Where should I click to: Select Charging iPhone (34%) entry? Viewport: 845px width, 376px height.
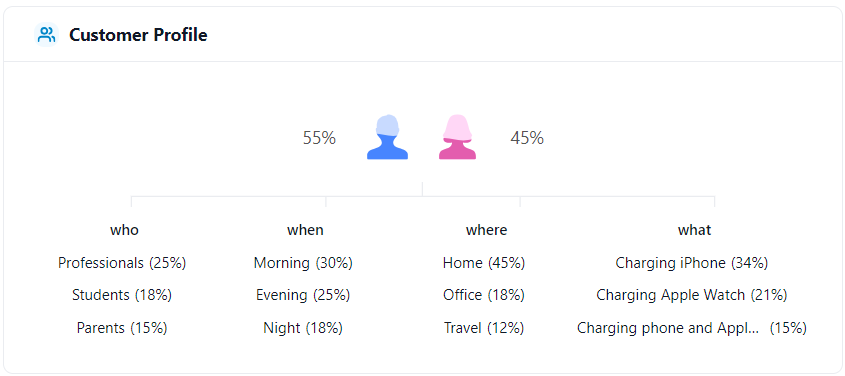pos(692,263)
